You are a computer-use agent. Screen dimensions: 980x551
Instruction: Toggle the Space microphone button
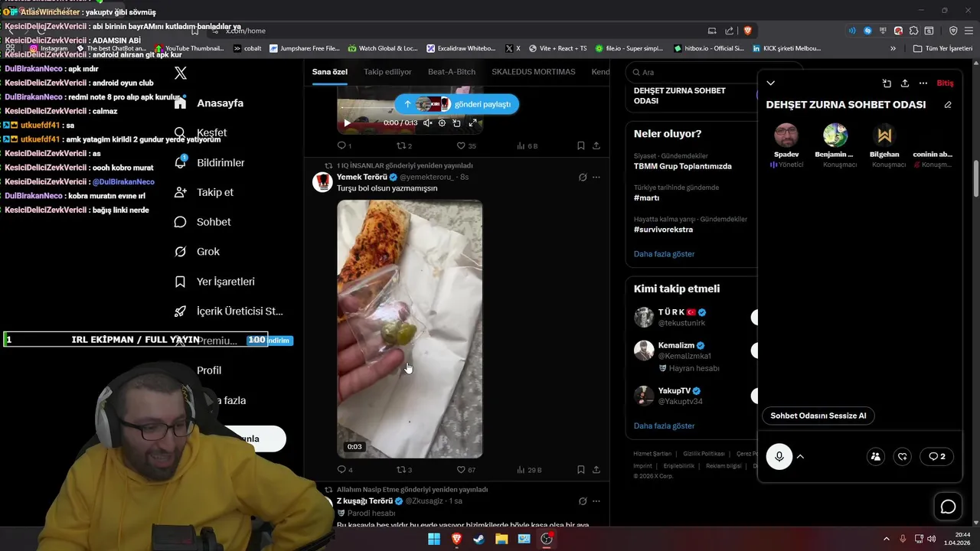pyautogui.click(x=779, y=457)
